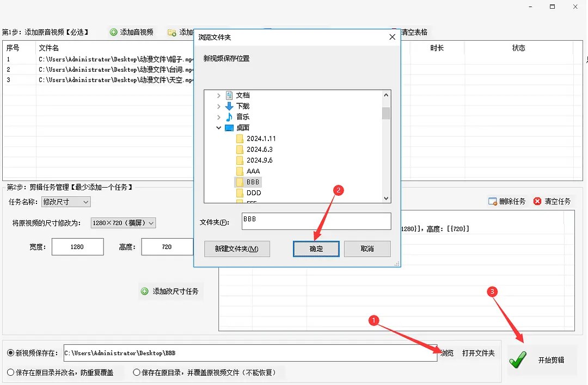Click the 高度 720 input field
Viewport: 588px width, 385px height.
point(167,247)
